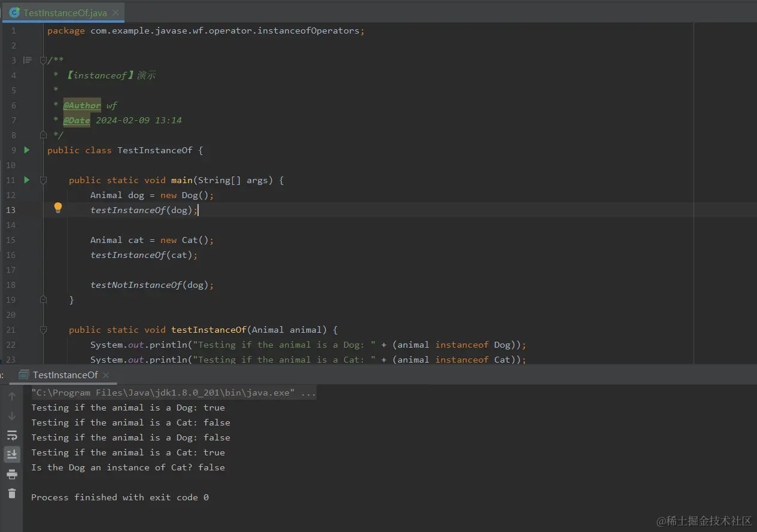Set breakpoint beside line number 22

27,345
